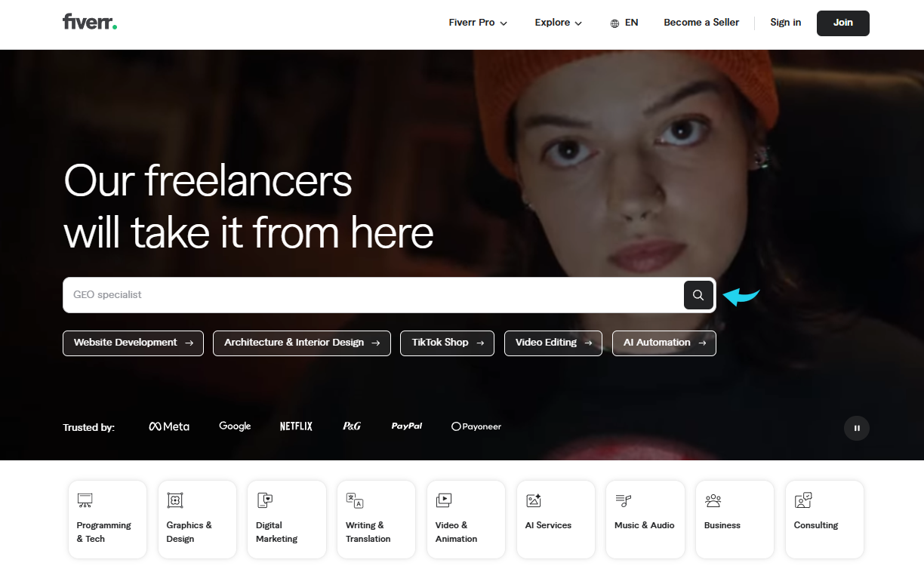Viewport: 924px width, 569px height.
Task: Click the P&G logo
Action: [352, 426]
